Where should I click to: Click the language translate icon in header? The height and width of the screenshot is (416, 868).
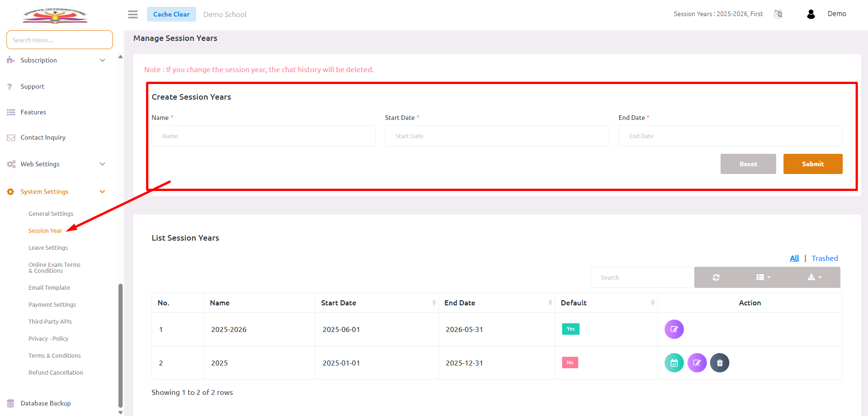point(778,14)
